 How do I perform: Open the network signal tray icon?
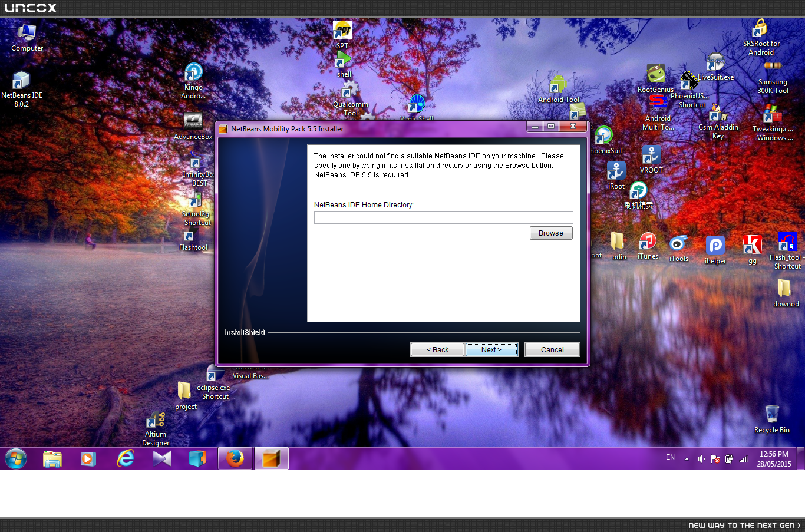pyautogui.click(x=744, y=459)
